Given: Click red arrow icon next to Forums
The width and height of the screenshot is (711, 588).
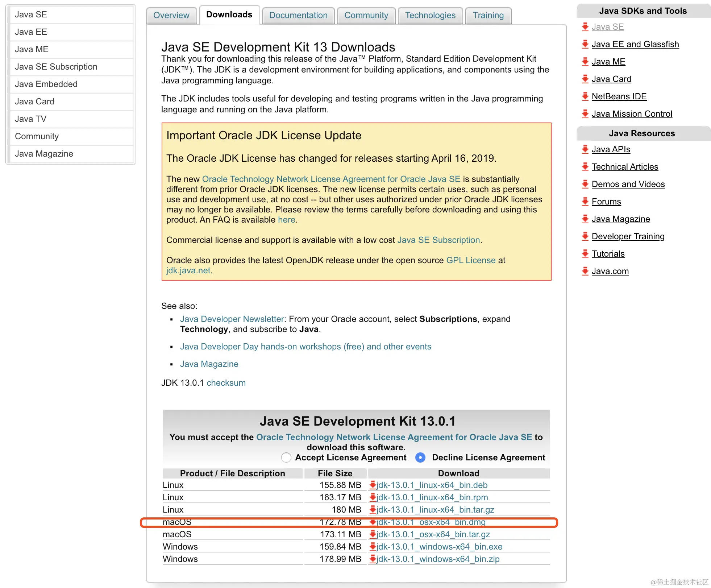Looking at the screenshot, I should 585,202.
